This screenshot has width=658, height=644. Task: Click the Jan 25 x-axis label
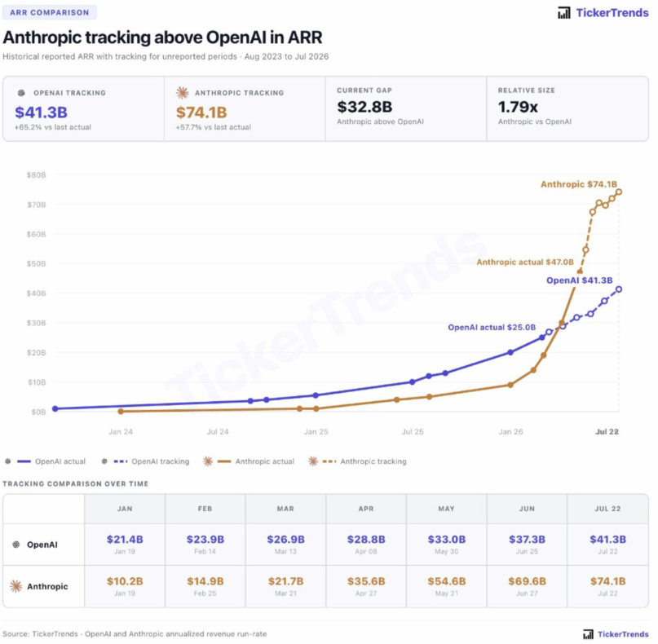pyautogui.click(x=316, y=431)
